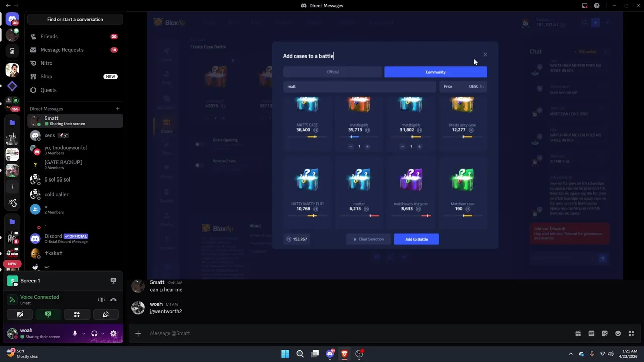The height and width of the screenshot is (362, 644).
Task: Open the 5matt direct message
Action: point(75,121)
